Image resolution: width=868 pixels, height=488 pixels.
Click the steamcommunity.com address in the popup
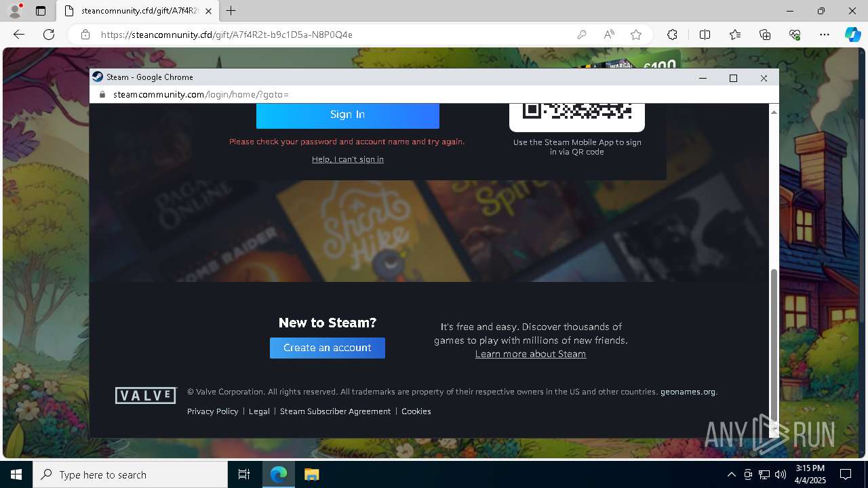(201, 95)
